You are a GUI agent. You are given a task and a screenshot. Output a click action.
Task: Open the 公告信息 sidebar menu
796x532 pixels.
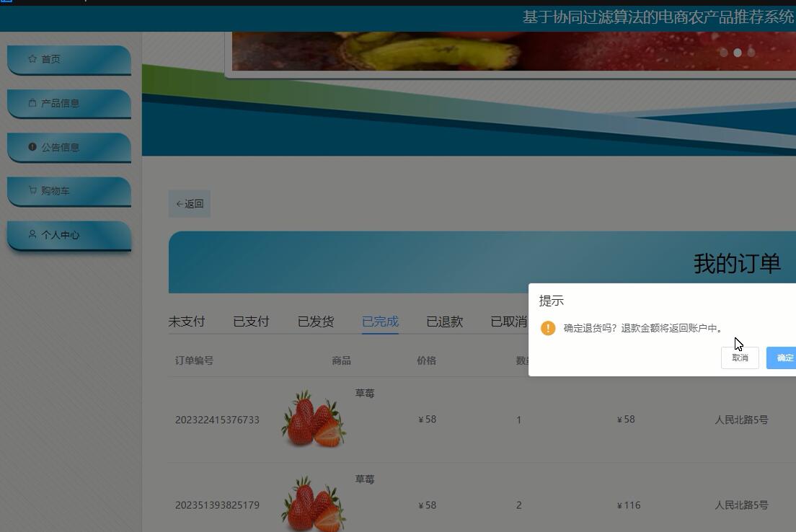click(69, 148)
